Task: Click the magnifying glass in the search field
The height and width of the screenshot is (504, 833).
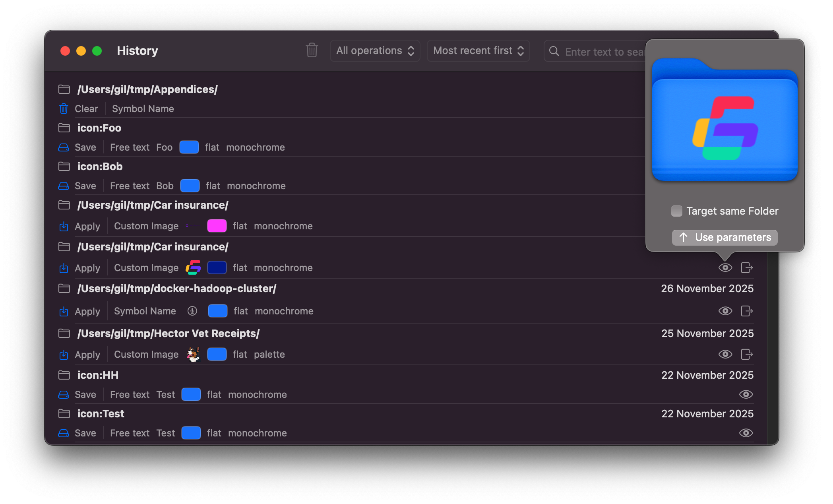Action: (554, 52)
